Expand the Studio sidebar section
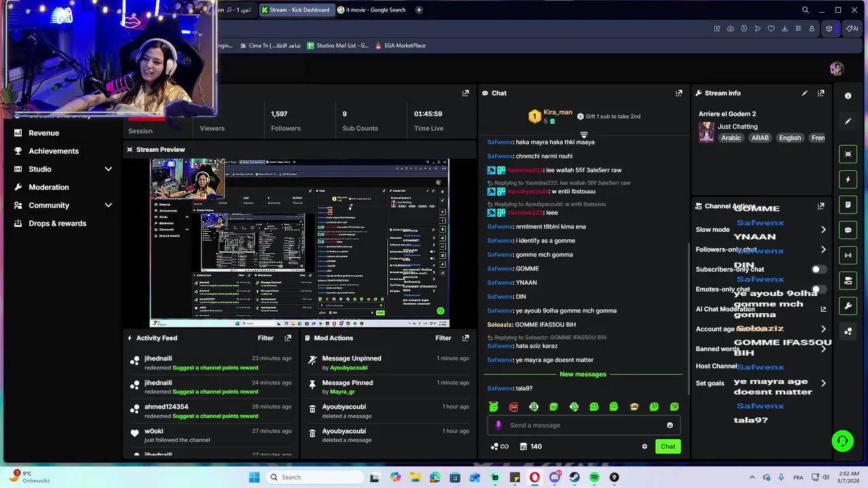This screenshot has width=868, height=488. point(108,169)
